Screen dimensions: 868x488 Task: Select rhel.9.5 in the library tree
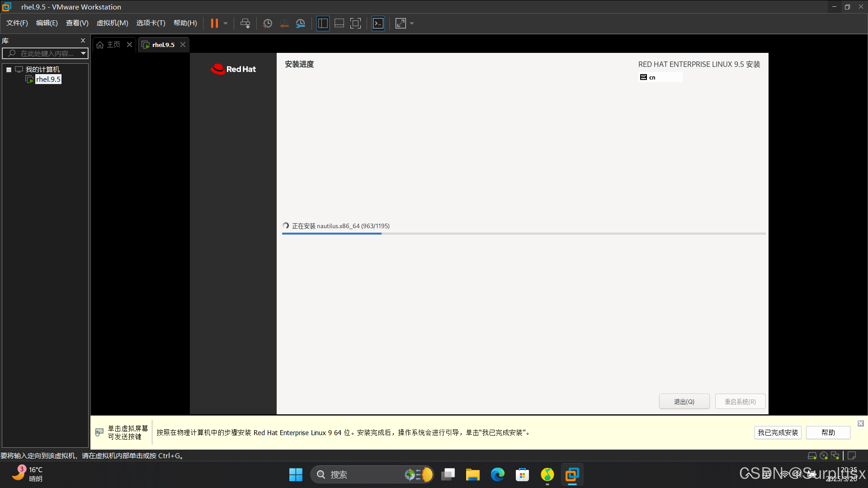click(x=48, y=80)
